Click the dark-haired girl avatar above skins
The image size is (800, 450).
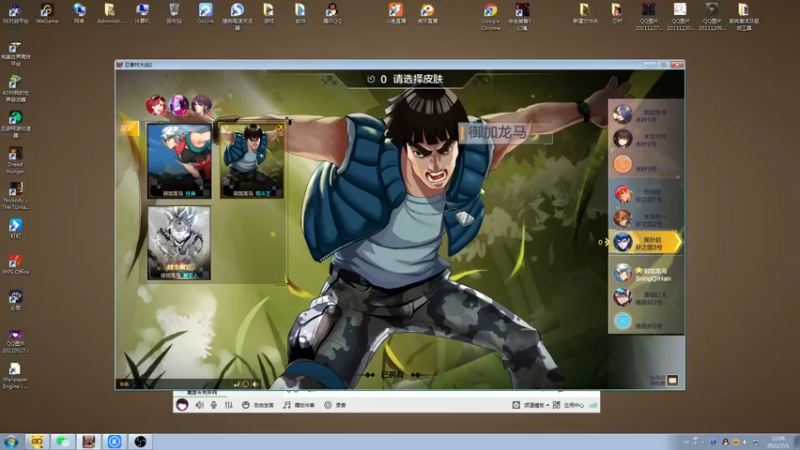coord(201,105)
